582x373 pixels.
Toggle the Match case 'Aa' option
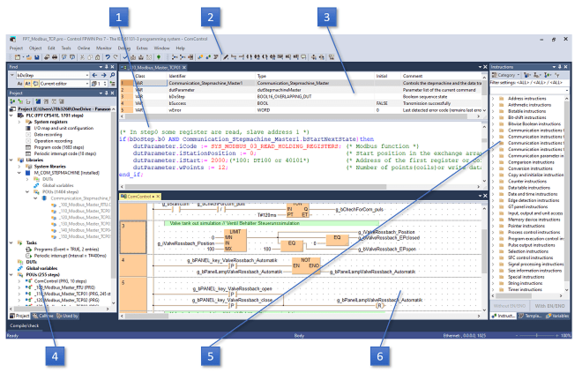tap(20, 84)
